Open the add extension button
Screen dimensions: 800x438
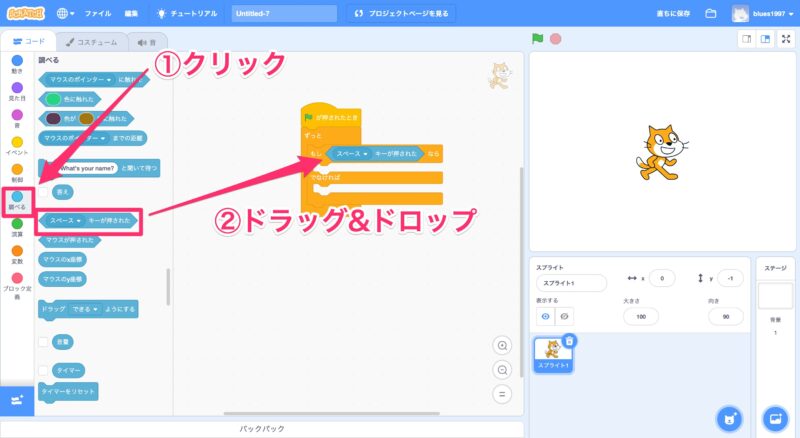click(16, 400)
